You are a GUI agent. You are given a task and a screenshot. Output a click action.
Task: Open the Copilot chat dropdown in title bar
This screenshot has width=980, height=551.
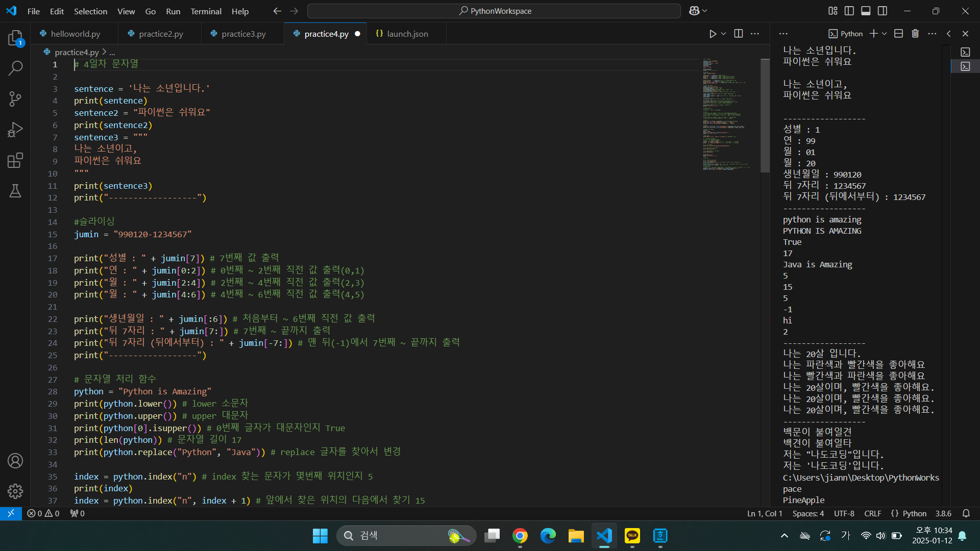point(705,11)
